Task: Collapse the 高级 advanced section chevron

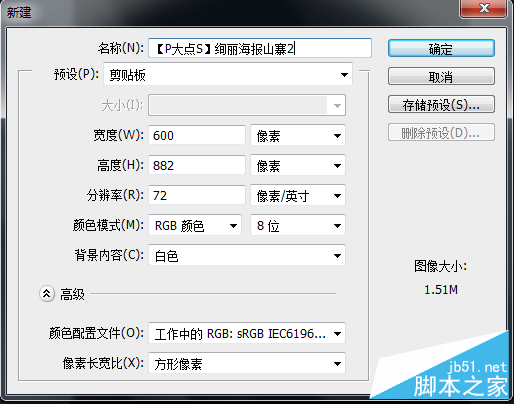Action: [x=47, y=294]
